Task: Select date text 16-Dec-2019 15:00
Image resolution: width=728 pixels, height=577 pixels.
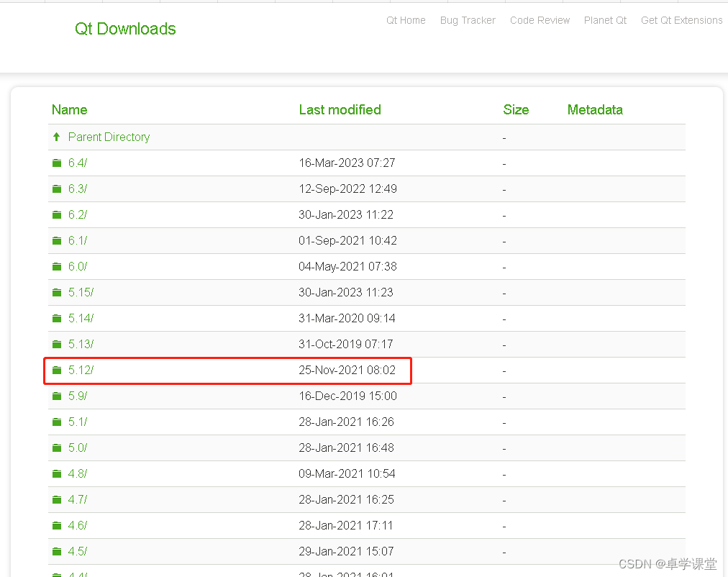Action: pos(347,396)
